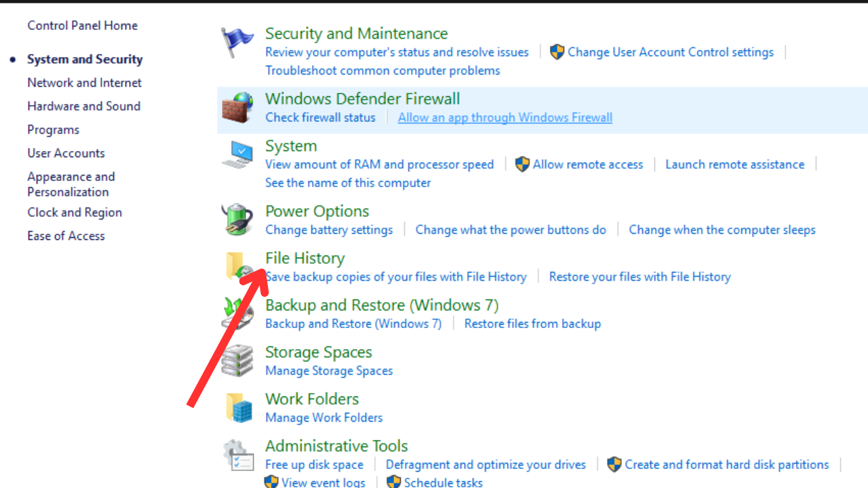Select Hardware and Sound category
The image size is (868, 488).
[x=84, y=106]
